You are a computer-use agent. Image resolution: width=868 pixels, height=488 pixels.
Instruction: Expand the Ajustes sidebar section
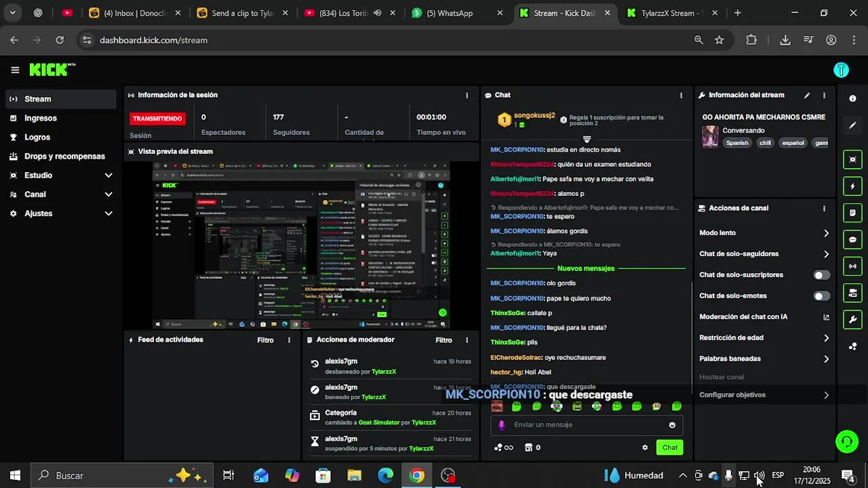click(x=61, y=213)
